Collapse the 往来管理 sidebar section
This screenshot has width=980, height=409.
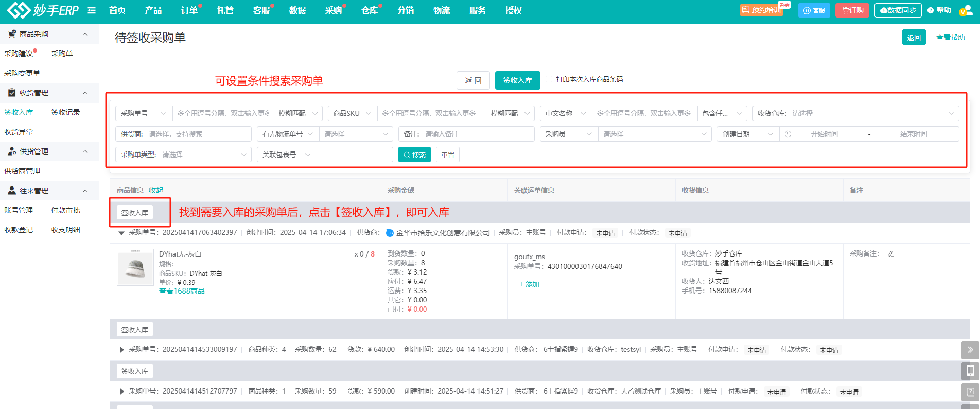click(85, 191)
